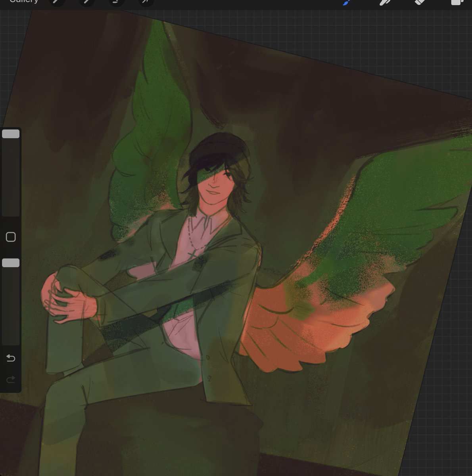Open the Actions wrench menu
The width and height of the screenshot is (472, 476).
tap(58, 2)
